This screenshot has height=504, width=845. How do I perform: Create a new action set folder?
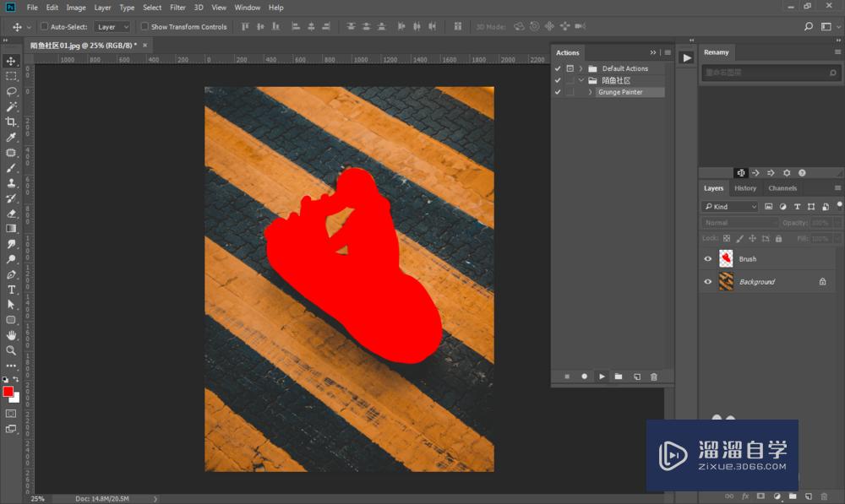pyautogui.click(x=619, y=377)
